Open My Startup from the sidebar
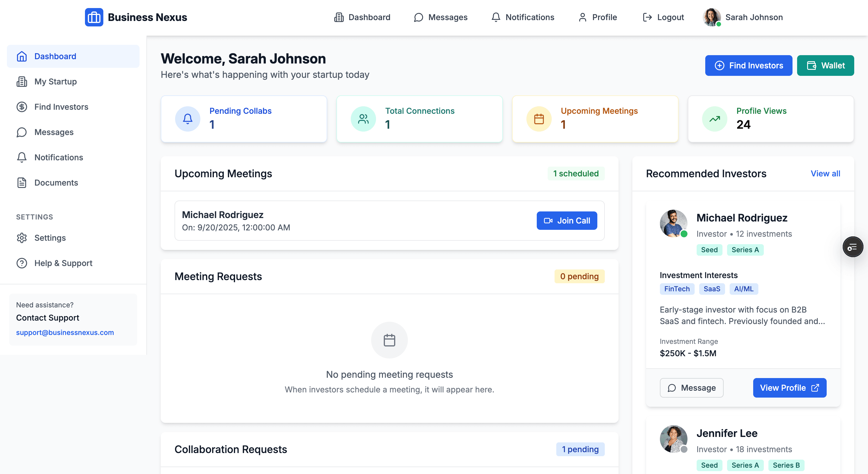868x474 pixels. pyautogui.click(x=56, y=82)
